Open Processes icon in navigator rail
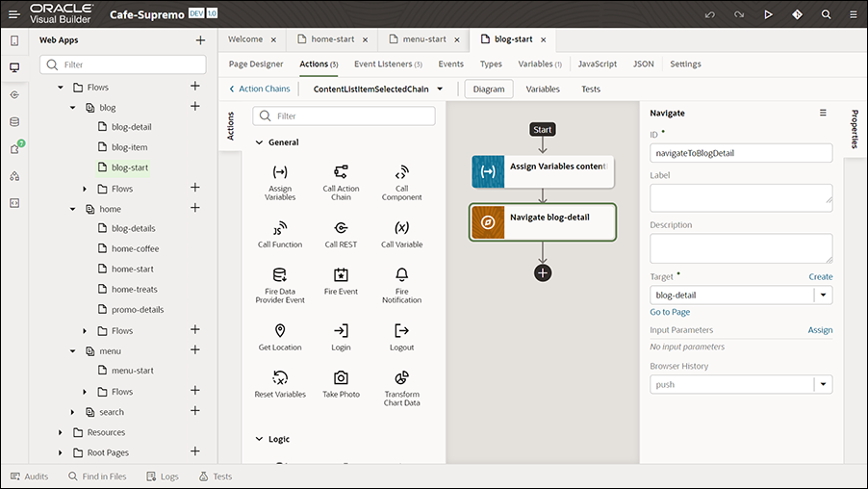 click(x=15, y=176)
